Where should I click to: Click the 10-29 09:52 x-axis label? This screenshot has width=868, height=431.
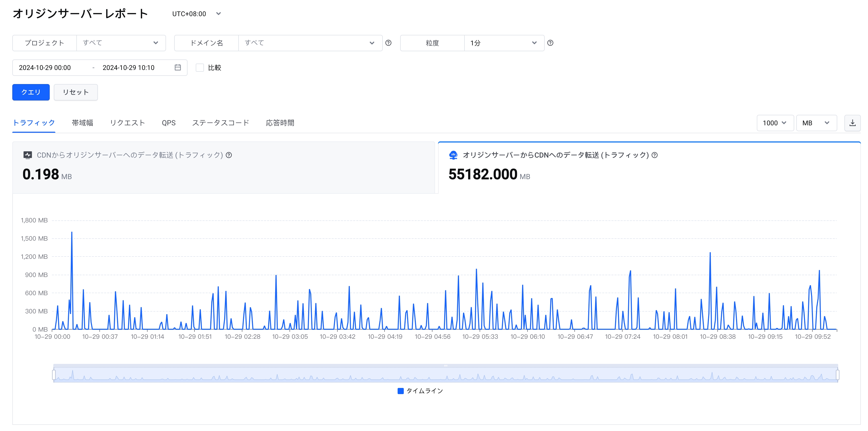(x=812, y=336)
